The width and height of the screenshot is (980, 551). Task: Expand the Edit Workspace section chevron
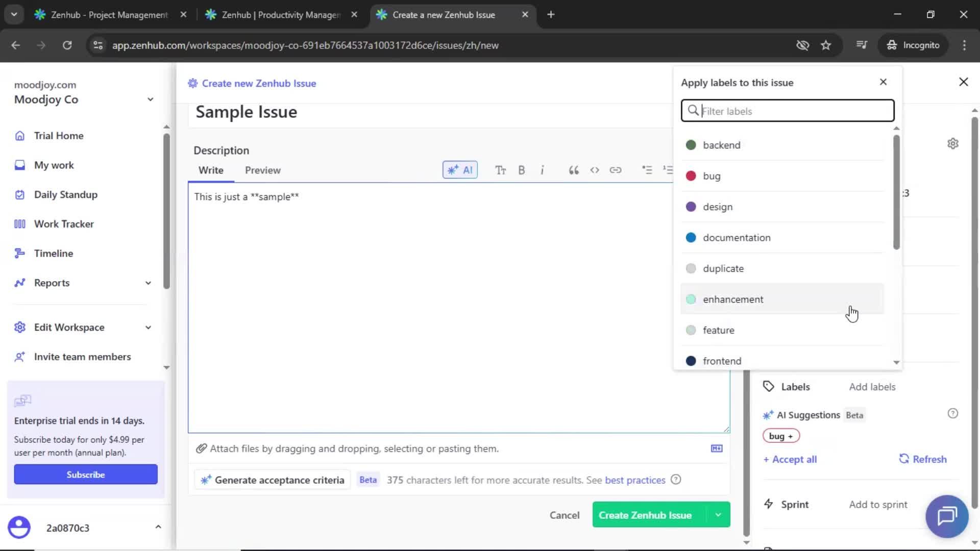point(148,327)
